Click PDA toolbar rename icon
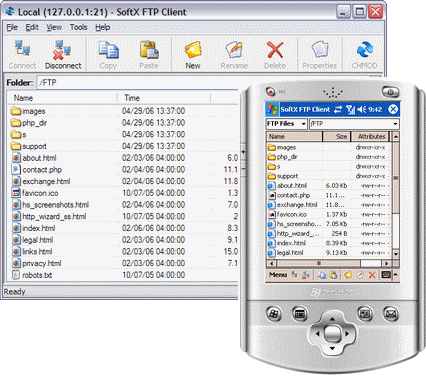 (x=360, y=275)
